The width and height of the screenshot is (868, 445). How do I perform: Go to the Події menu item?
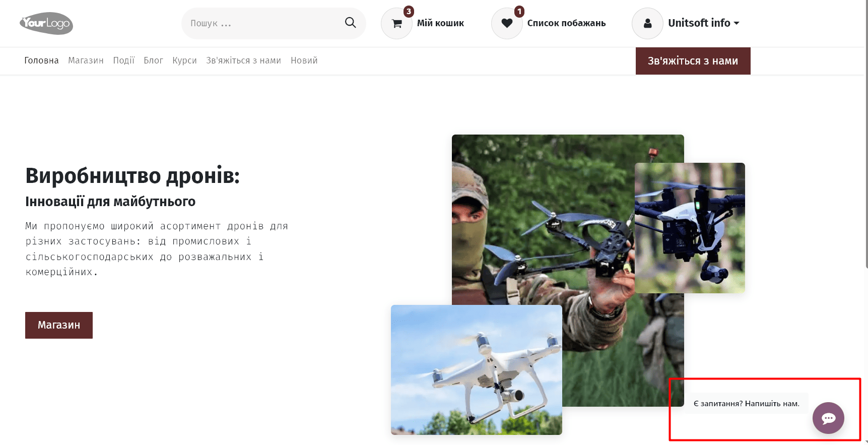tap(123, 60)
